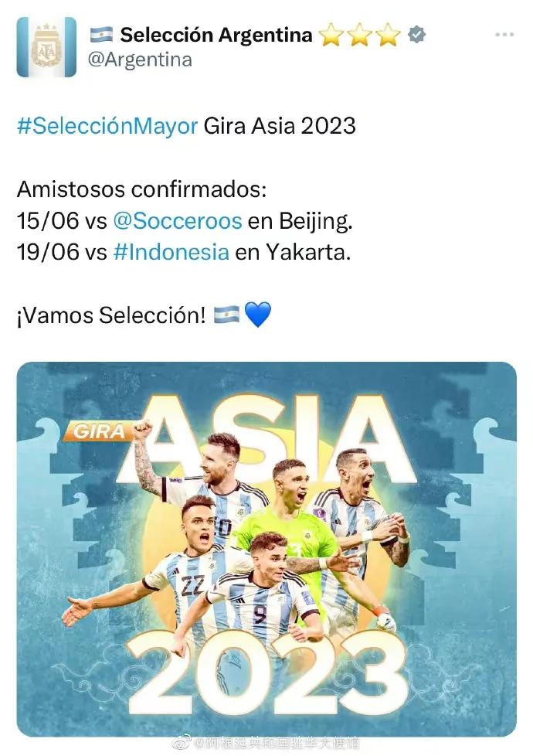Click the three gold stars beside the name
Image resolution: width=533 pixels, height=756 pixels.
[359, 35]
